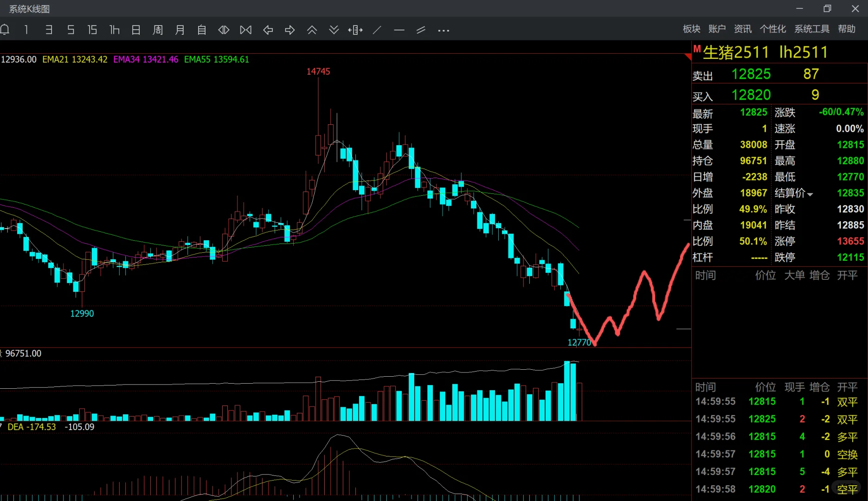Open the 板块 menu
The width and height of the screenshot is (868, 501).
(x=691, y=29)
